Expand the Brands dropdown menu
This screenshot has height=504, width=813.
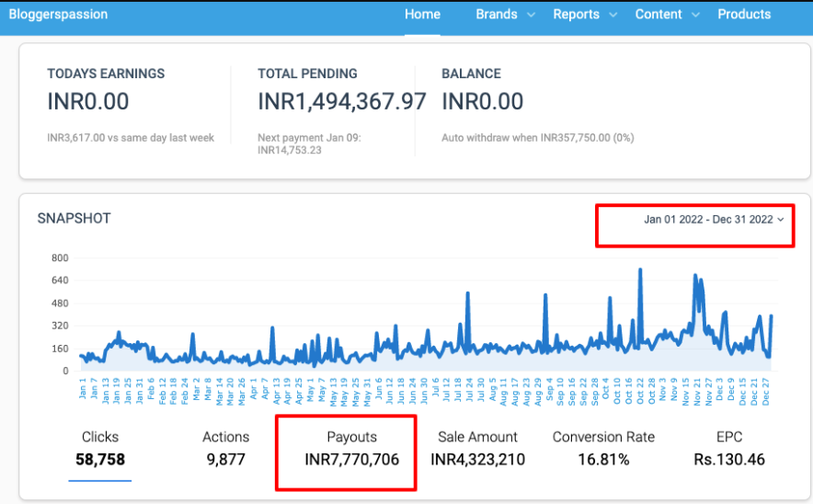(x=496, y=15)
